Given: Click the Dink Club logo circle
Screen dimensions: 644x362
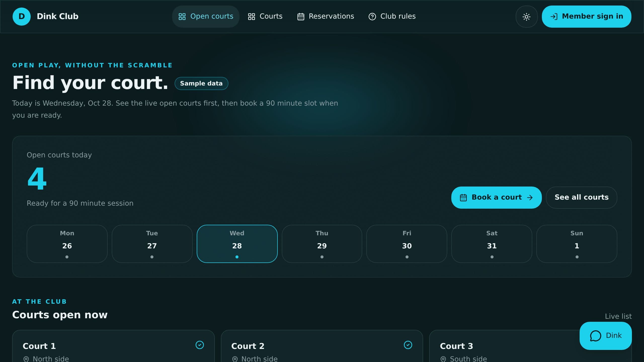Looking at the screenshot, I should click(x=22, y=17).
